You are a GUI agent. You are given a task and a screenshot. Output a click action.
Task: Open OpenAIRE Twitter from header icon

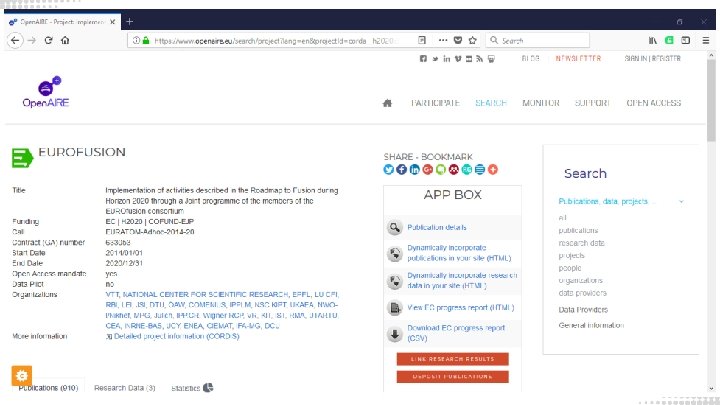point(435,59)
